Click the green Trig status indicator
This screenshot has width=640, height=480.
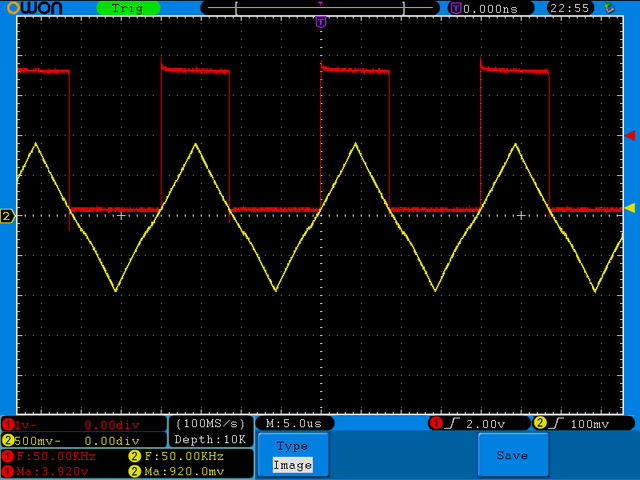tap(128, 8)
